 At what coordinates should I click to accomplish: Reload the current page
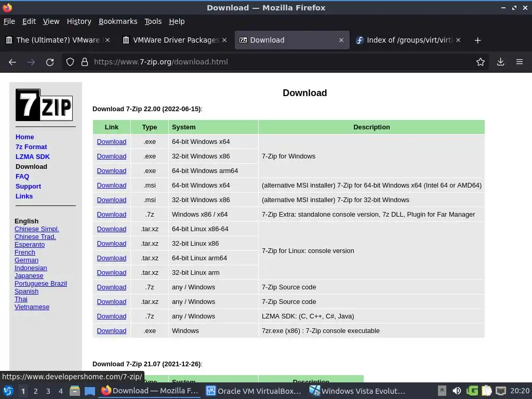coord(50,62)
